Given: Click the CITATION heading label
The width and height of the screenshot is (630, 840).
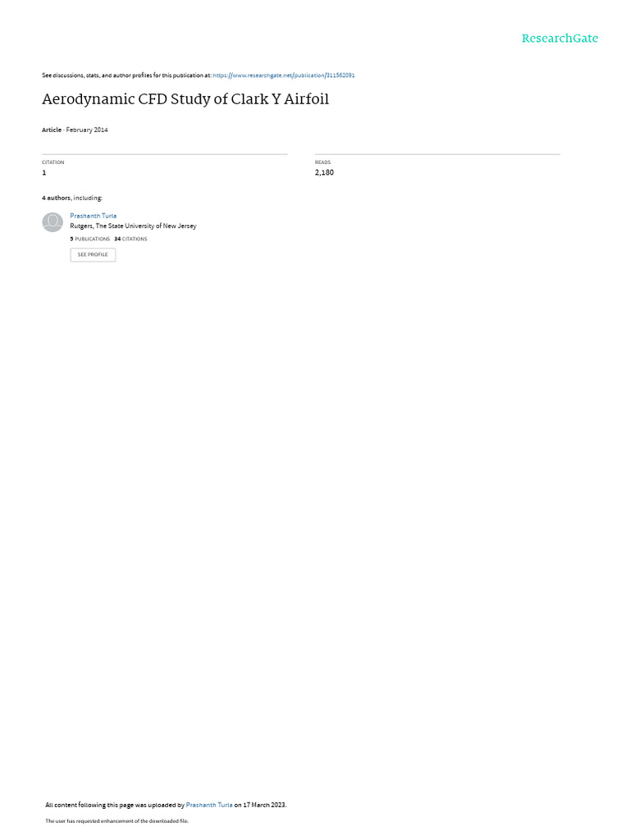Looking at the screenshot, I should pos(53,162).
